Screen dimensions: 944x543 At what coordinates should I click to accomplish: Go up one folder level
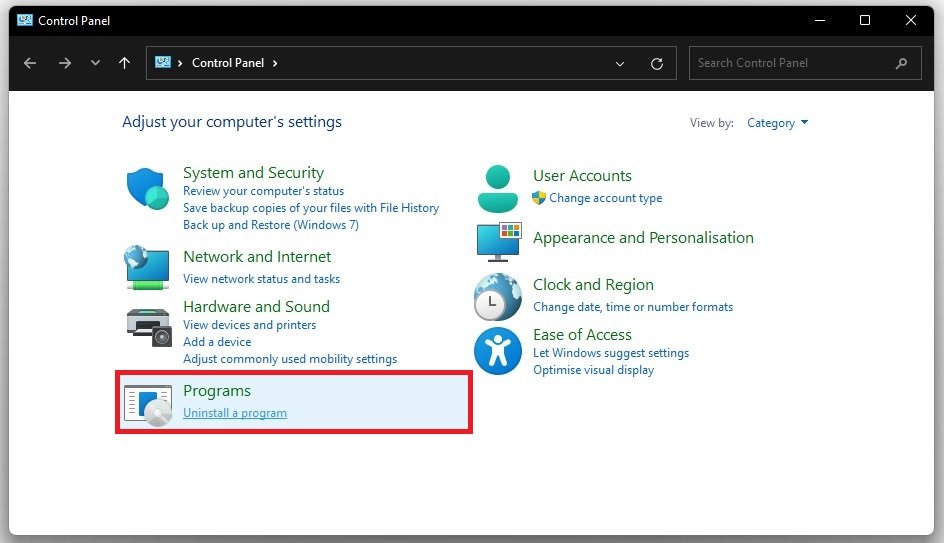coord(124,63)
